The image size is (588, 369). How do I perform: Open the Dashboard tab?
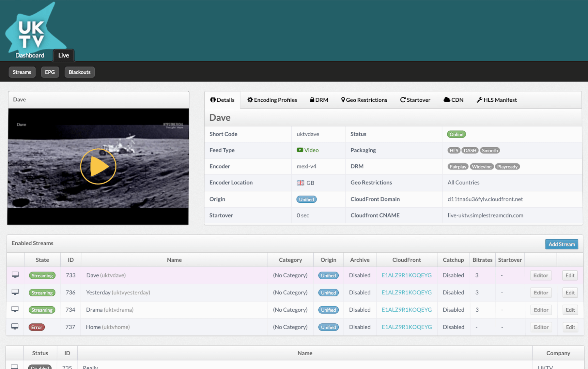[x=30, y=55]
